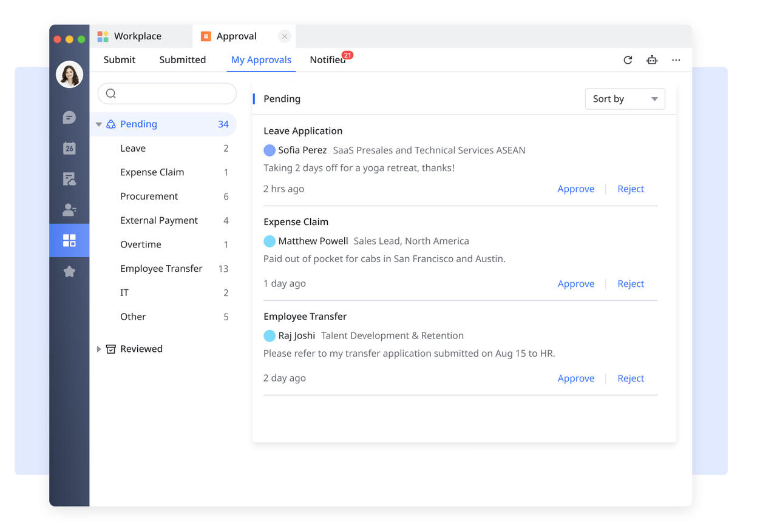The image size is (777, 532).
Task: Open the Sort by dropdown
Action: pos(625,99)
